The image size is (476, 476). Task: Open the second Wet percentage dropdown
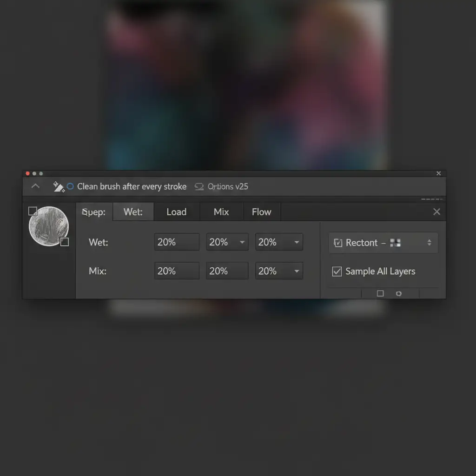(x=242, y=242)
